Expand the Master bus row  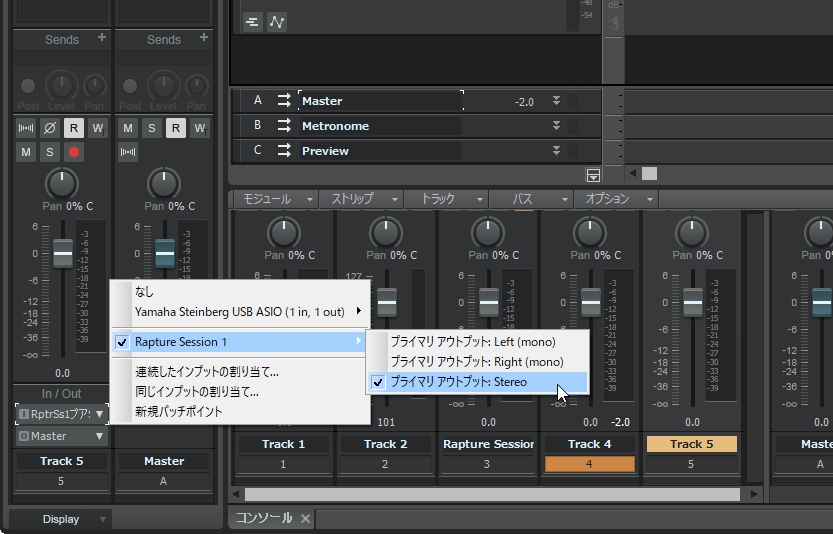556,100
